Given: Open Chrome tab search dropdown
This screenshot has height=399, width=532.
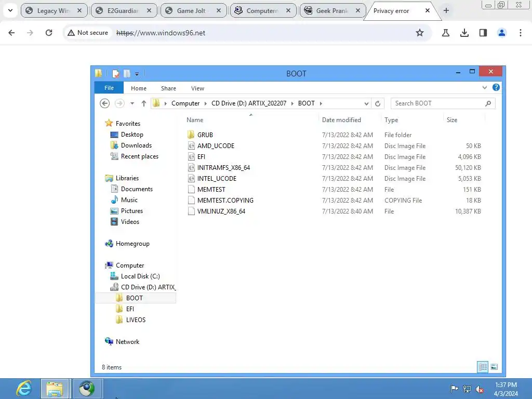Looking at the screenshot, I should tap(10, 10).
